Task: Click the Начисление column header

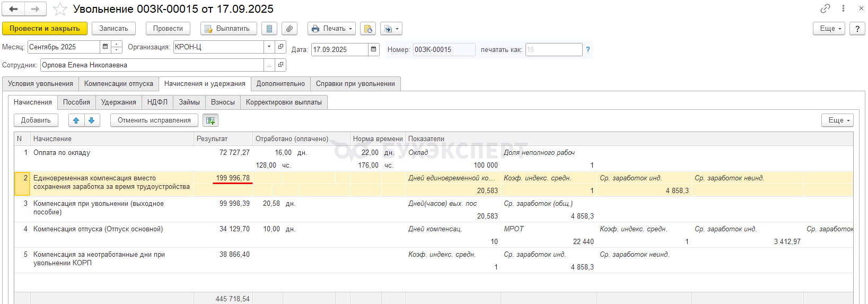Action: point(111,139)
